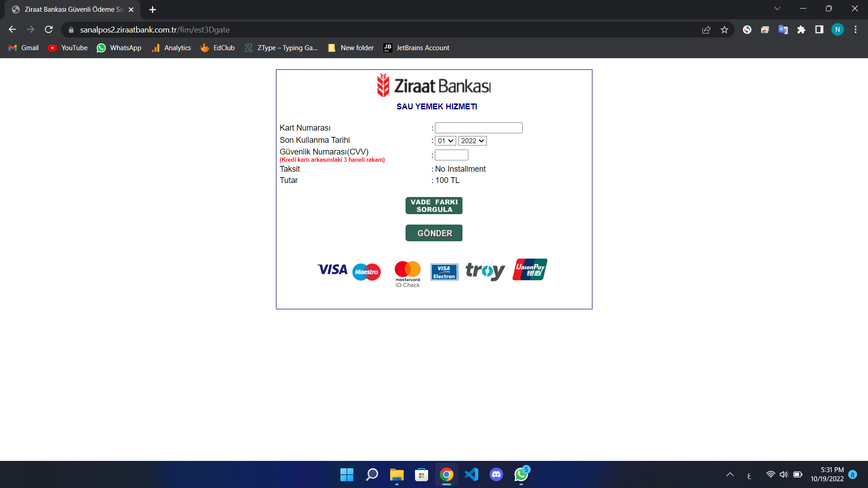
Task: Expand the expiry year dropdown
Action: tap(472, 141)
